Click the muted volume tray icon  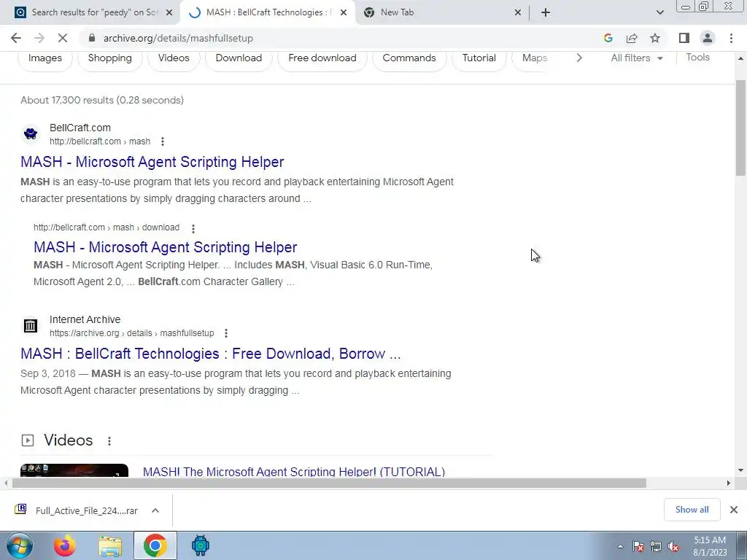click(673, 547)
